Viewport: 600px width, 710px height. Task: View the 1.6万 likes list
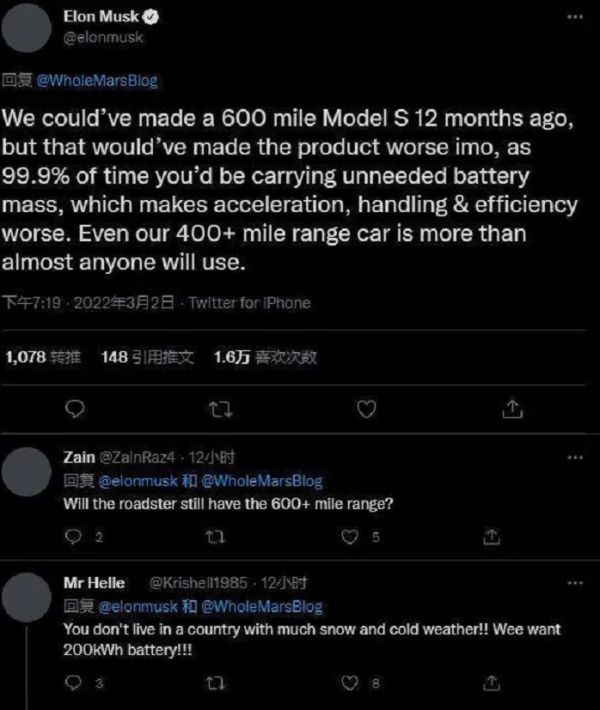[265, 357]
